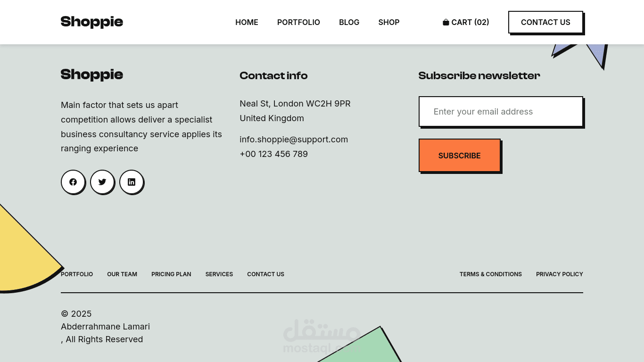This screenshot has width=644, height=362.
Task: Visit the Our Team footer link
Action: pos(122,274)
